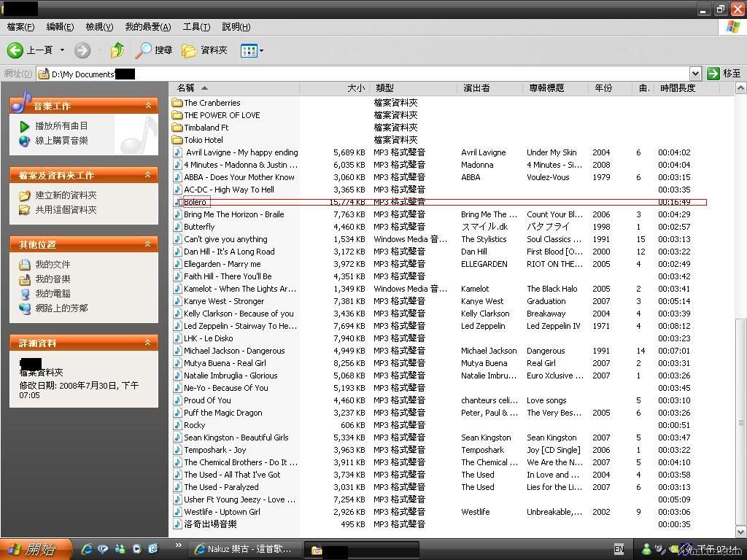Open the Search (搜尋) tool

coord(154,50)
